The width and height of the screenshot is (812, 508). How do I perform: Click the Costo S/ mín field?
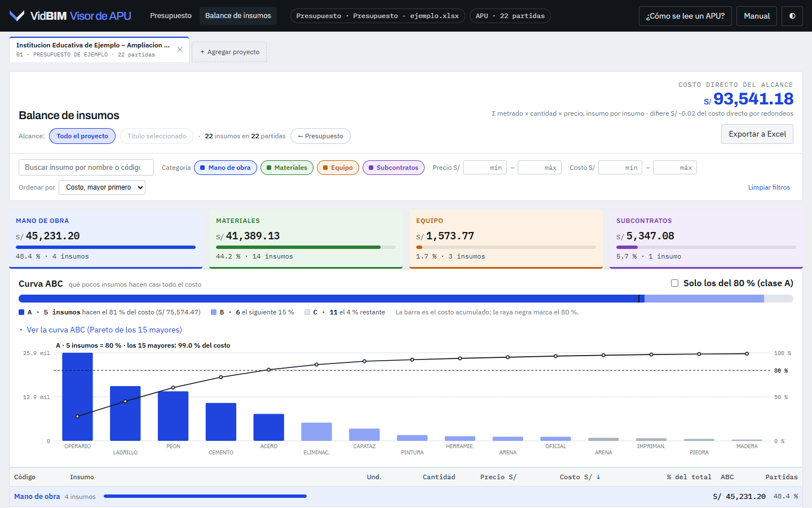tap(620, 168)
